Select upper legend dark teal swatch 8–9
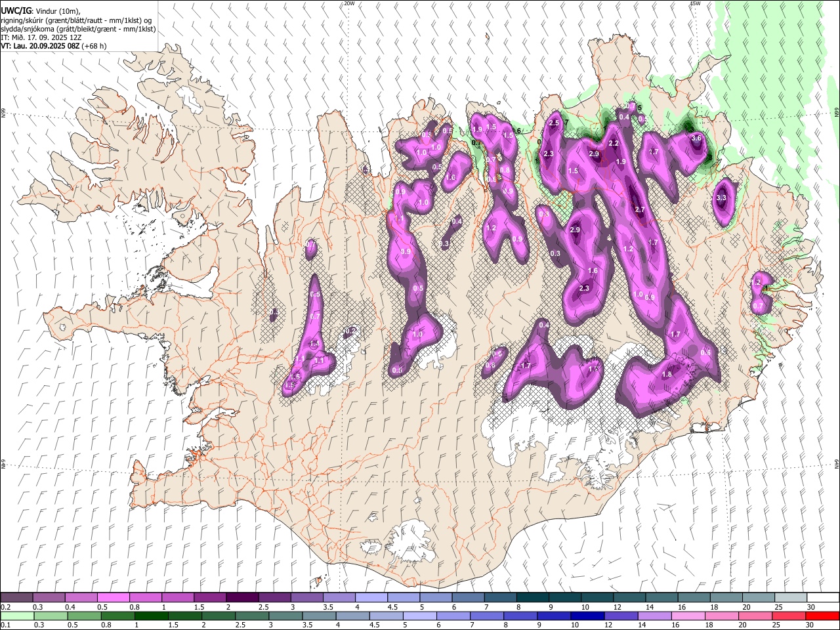The height and width of the screenshot is (630, 840). click(532, 597)
